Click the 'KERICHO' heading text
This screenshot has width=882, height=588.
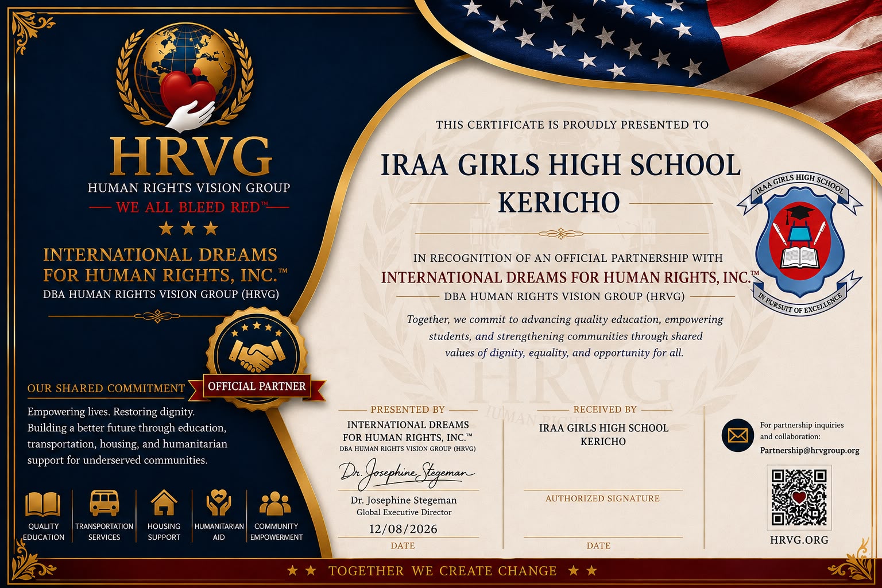pyautogui.click(x=559, y=202)
